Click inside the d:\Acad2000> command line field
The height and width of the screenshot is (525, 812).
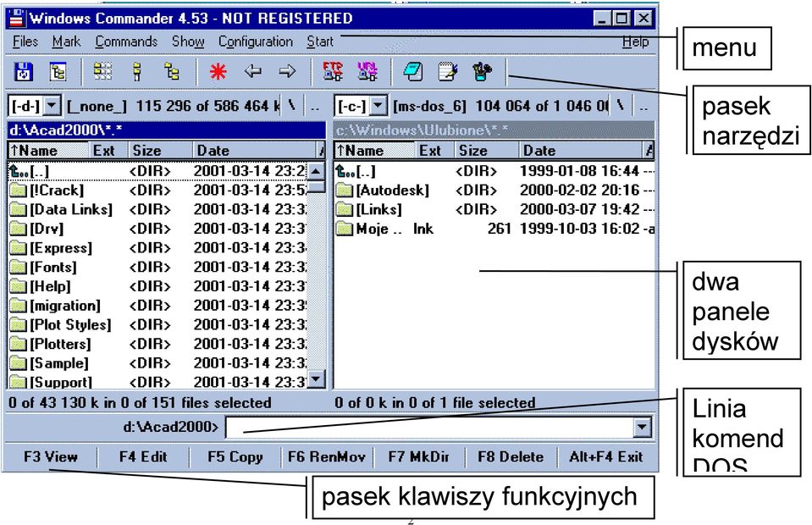430,427
